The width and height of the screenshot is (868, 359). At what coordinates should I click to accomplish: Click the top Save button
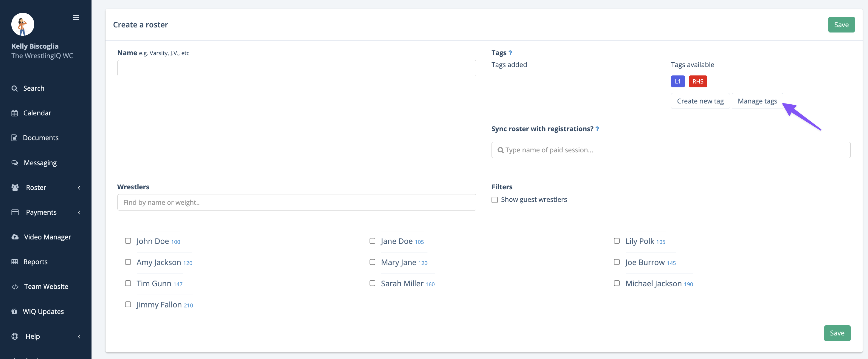(841, 25)
